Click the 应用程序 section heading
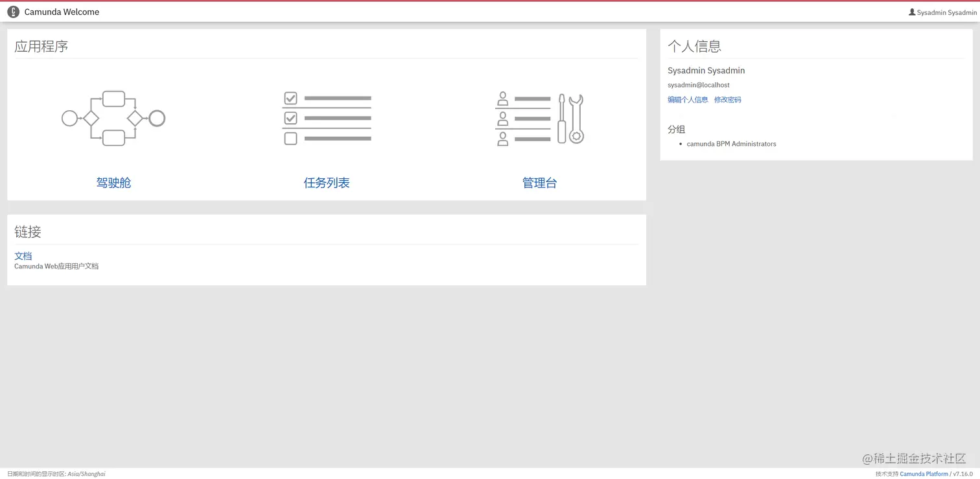The width and height of the screenshot is (980, 479). [41, 46]
